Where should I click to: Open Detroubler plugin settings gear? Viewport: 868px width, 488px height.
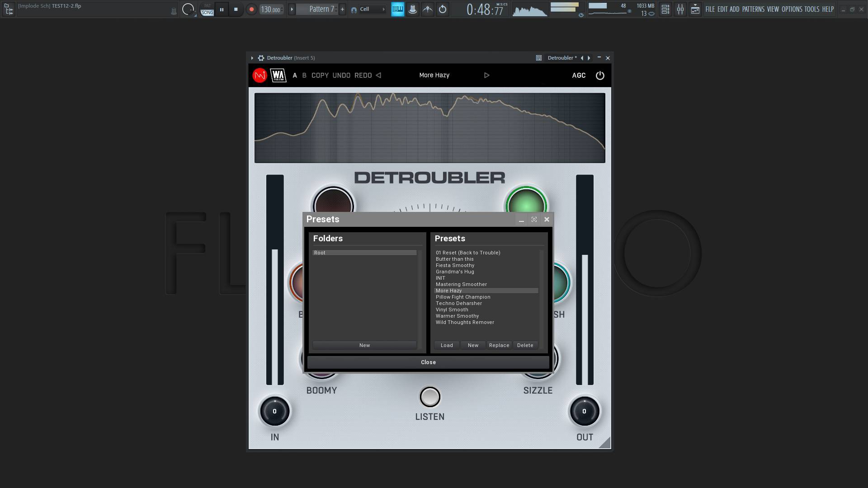tap(261, 58)
